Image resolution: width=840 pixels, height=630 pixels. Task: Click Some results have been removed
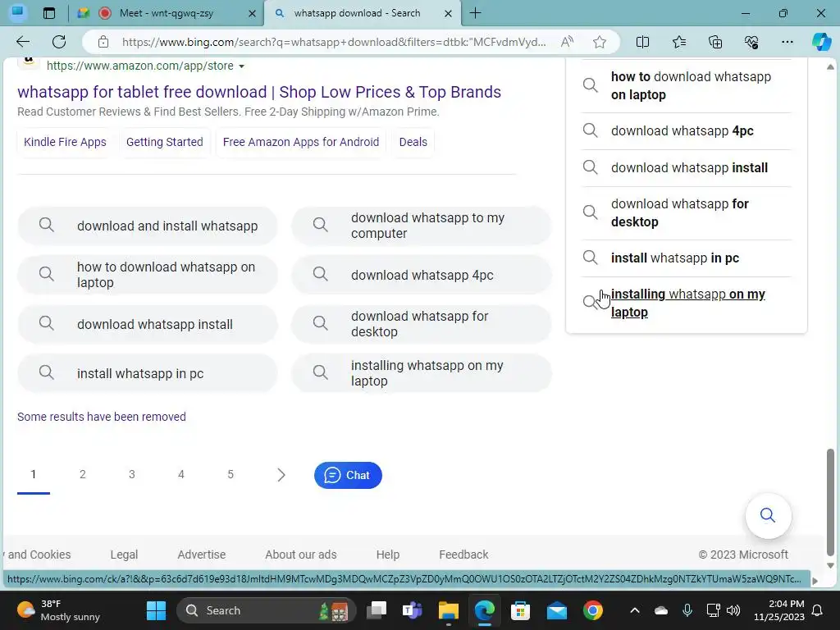(101, 417)
